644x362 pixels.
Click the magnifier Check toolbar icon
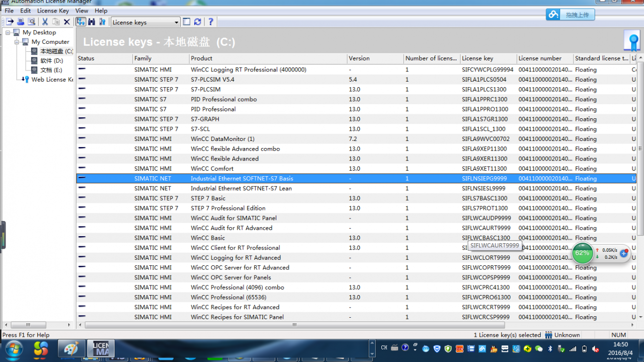(32, 22)
